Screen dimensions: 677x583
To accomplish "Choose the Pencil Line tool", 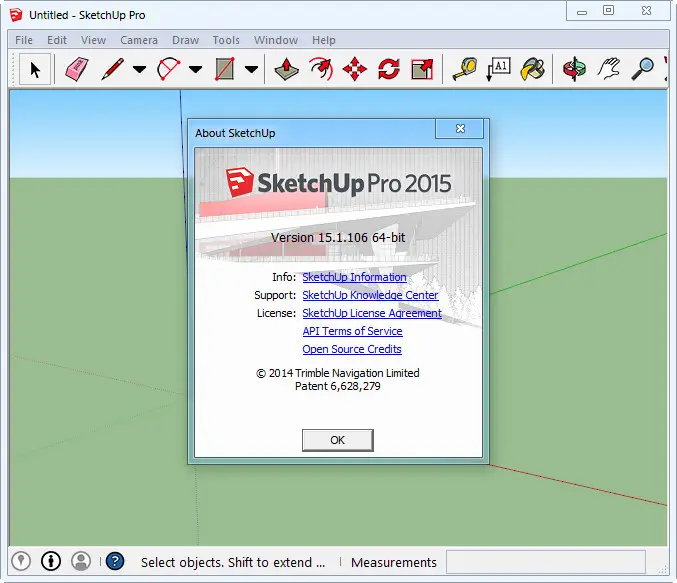I will point(112,69).
